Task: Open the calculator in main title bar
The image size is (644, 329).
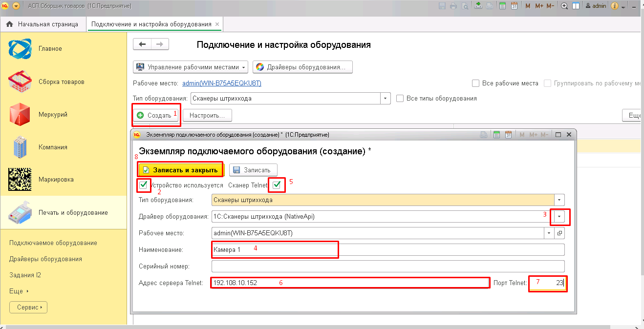Action: [502, 6]
